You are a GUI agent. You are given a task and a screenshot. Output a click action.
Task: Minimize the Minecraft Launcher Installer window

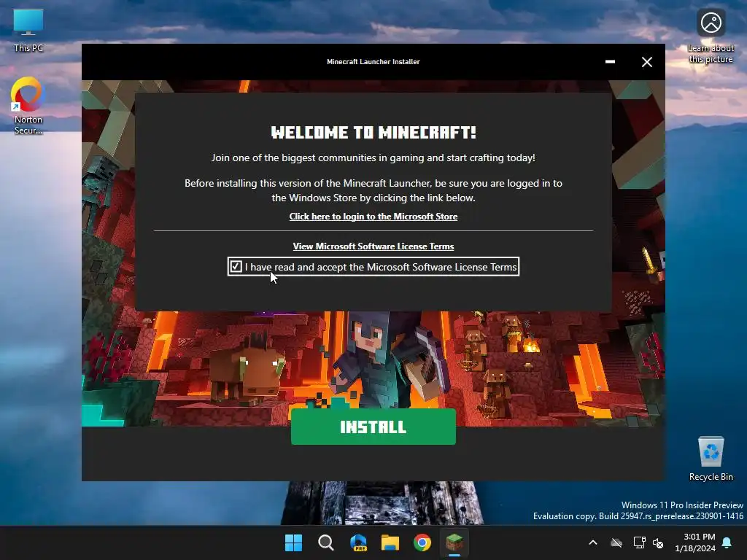[x=610, y=62]
